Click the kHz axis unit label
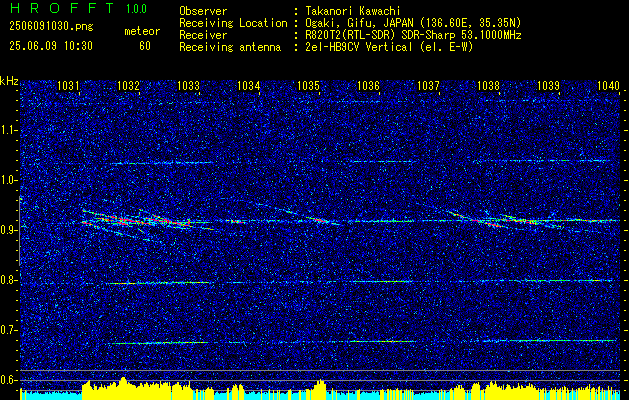 9,81
